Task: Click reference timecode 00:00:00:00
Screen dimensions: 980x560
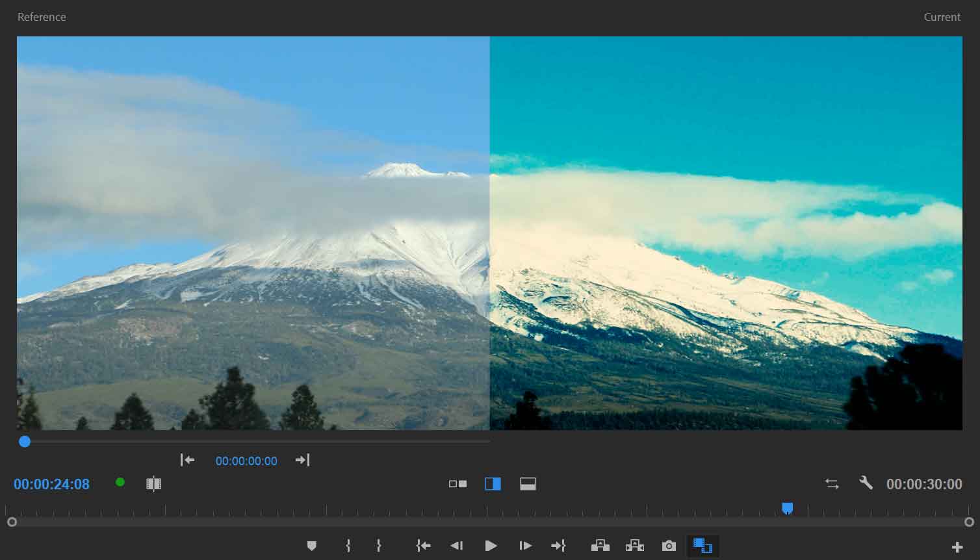Action: [246, 461]
